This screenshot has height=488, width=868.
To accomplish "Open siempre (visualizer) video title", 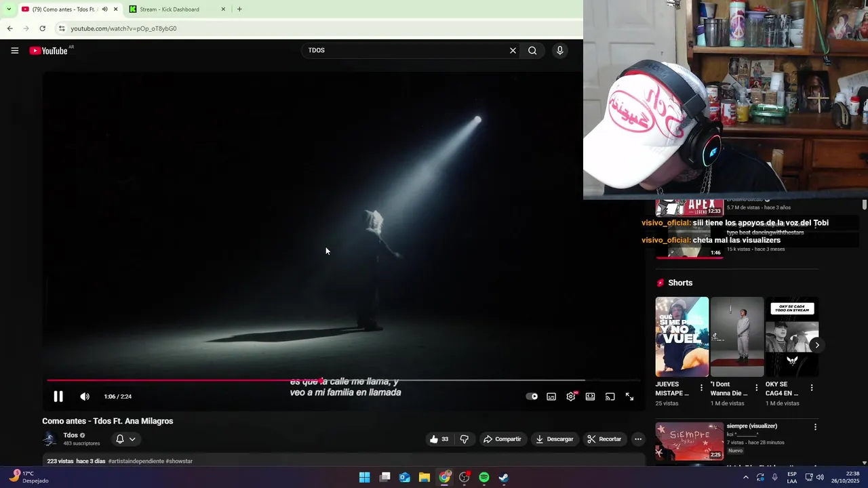I will point(752,426).
